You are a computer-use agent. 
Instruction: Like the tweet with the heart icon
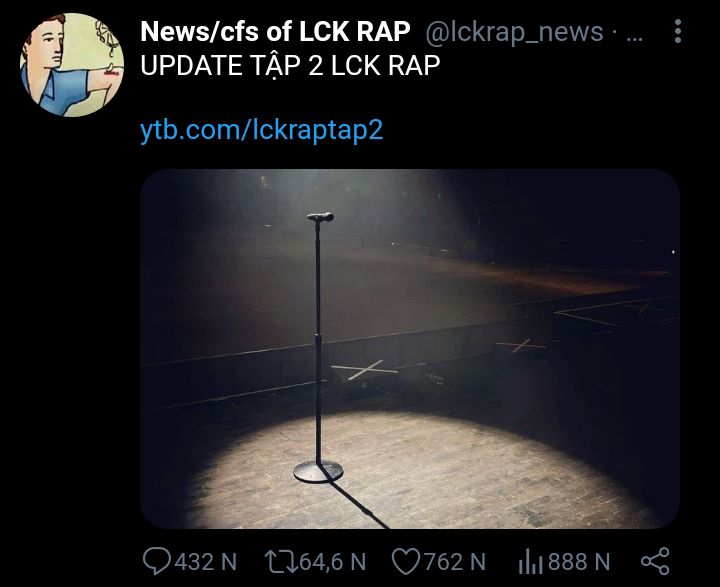(406, 562)
